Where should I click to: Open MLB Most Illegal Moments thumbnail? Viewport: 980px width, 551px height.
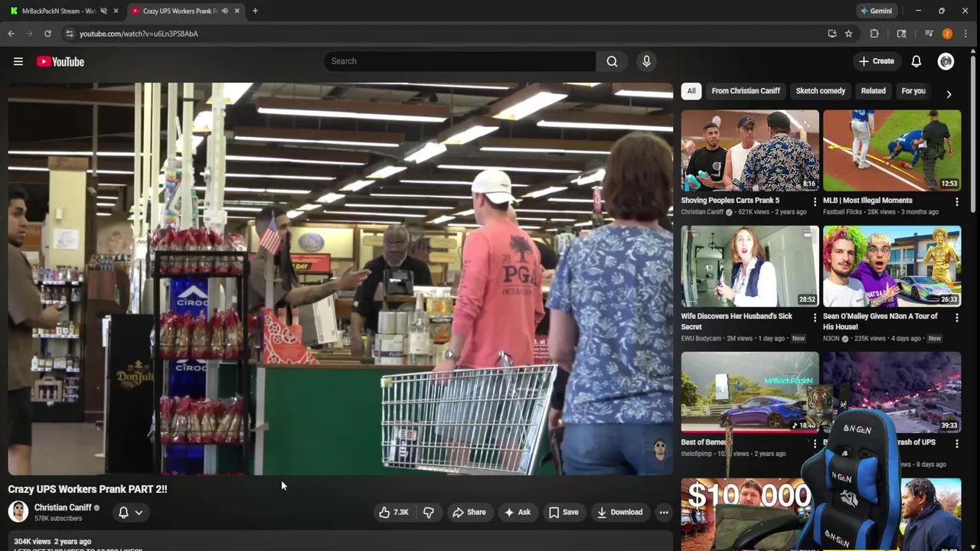point(892,150)
